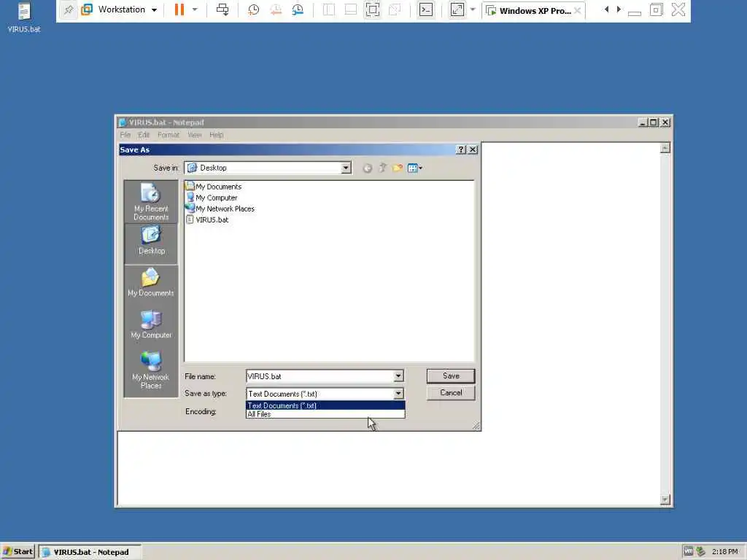Toggle the thumbnail bar icon
The image size is (747, 560).
351,9
